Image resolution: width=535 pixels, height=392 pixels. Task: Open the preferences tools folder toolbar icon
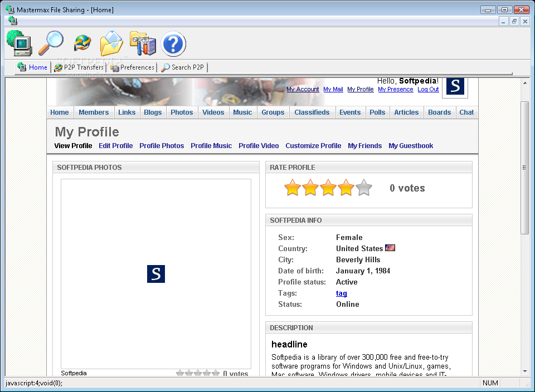point(143,43)
